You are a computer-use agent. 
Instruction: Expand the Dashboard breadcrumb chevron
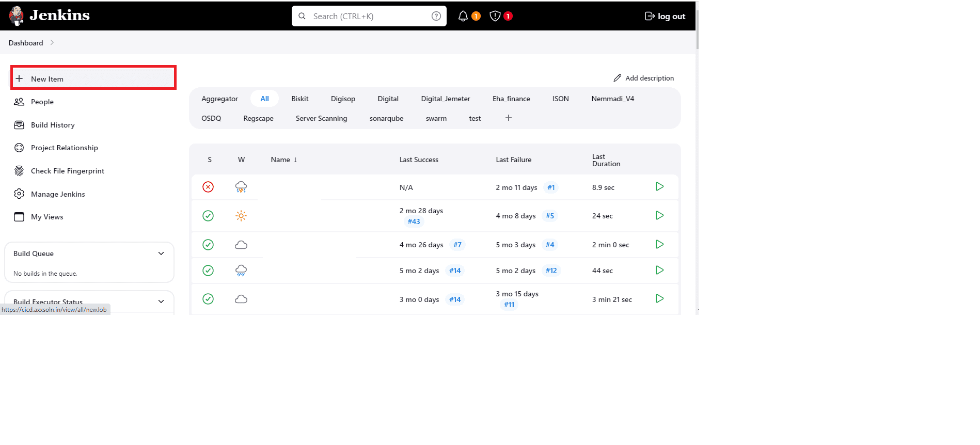(x=52, y=43)
